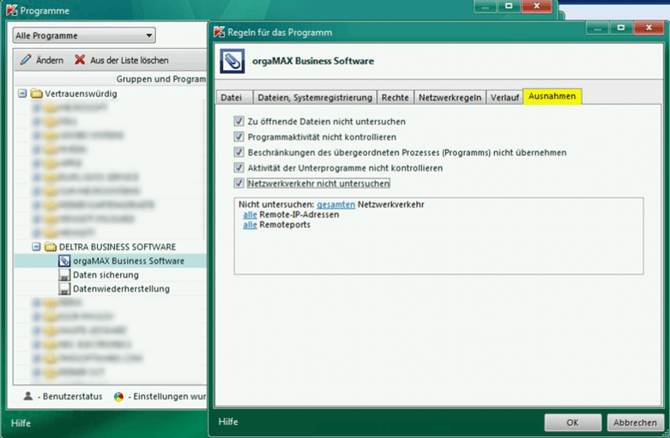Viewport: 670px width, 438px height.
Task: Toggle 'Programmaktivität nicht kontrollieren' checkbox
Action: 238,137
